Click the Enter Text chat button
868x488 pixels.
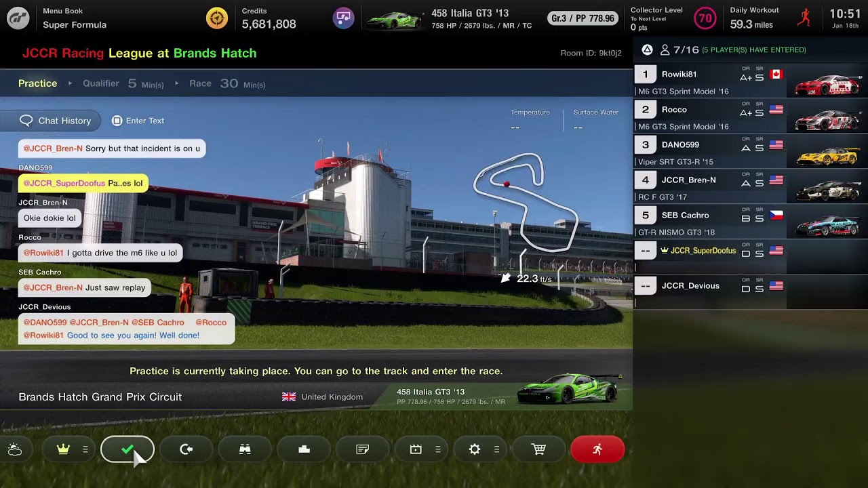pos(138,121)
